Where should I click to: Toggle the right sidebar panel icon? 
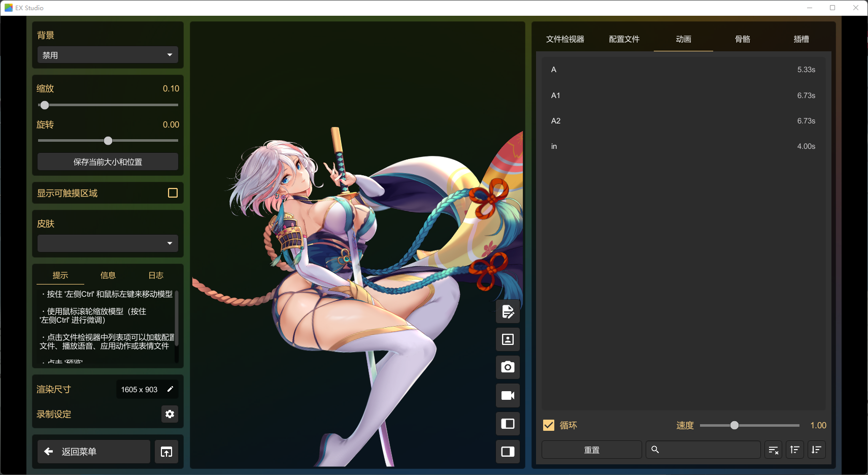tap(508, 452)
